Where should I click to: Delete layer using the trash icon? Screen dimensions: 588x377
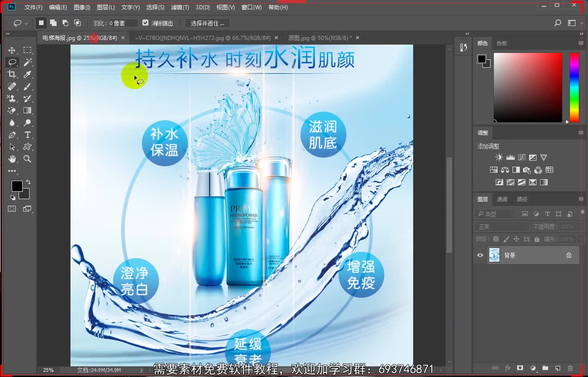[x=570, y=368]
